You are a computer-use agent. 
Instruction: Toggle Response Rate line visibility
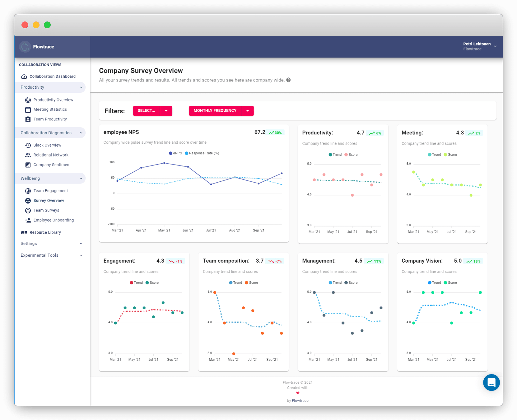click(x=202, y=153)
